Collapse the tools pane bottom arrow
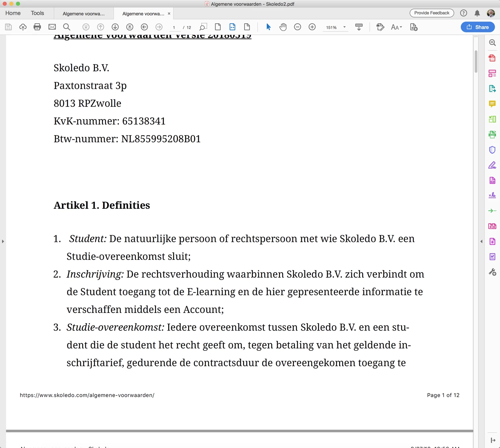Screen dimensions: 500x448 pos(493,440)
